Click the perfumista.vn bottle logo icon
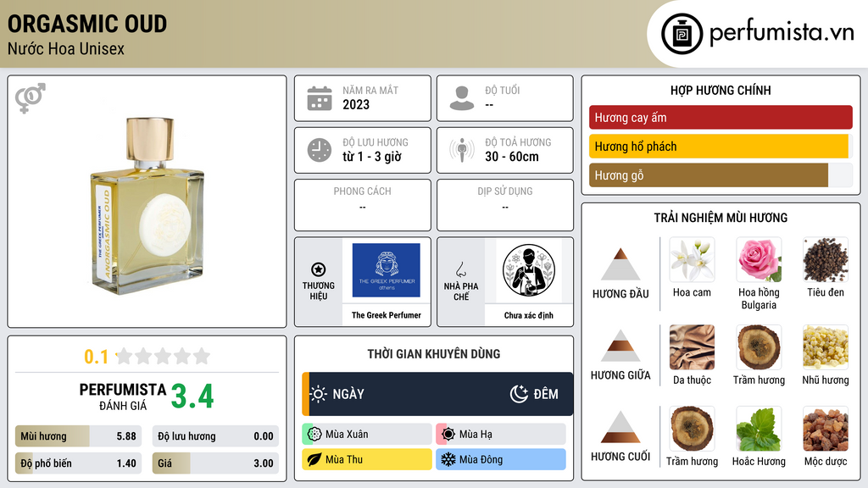The image size is (868, 488). coord(682,34)
